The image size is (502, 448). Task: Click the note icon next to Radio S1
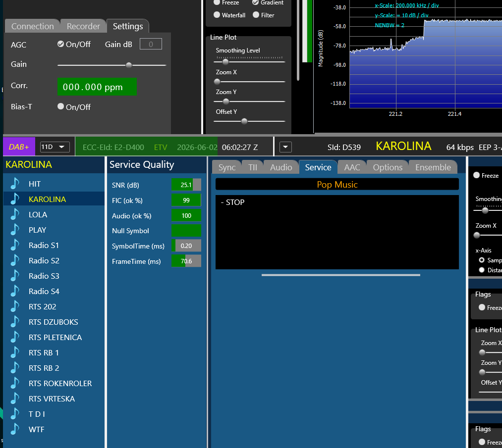pyautogui.click(x=15, y=245)
